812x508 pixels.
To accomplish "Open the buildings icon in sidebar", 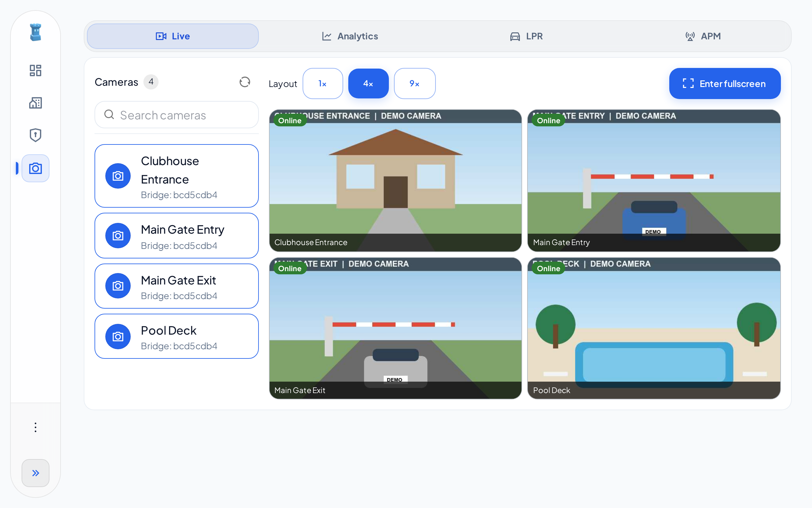I will pyautogui.click(x=35, y=103).
